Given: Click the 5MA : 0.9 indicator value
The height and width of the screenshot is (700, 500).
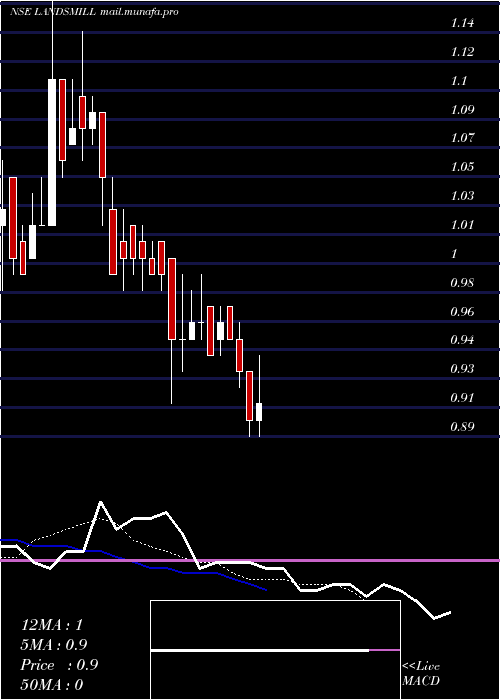Looking at the screenshot, I should 54,645.
